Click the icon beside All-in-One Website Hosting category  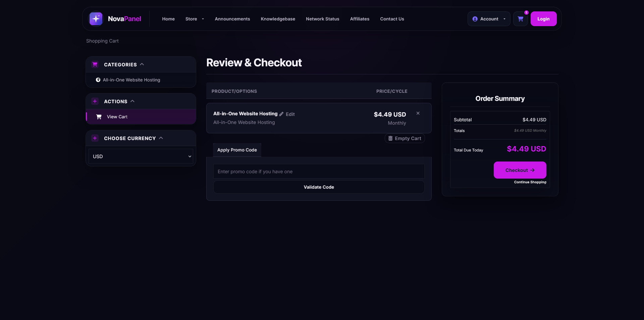tap(98, 80)
